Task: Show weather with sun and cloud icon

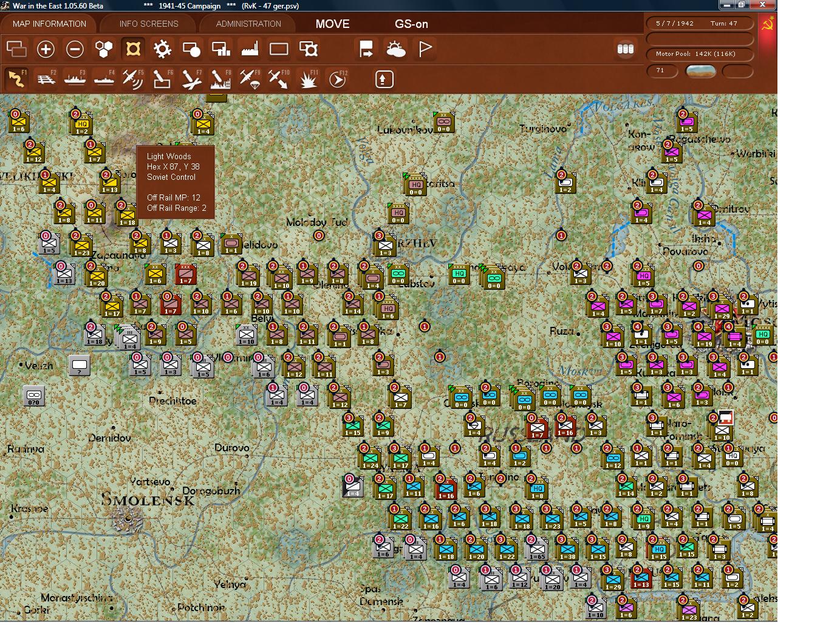Action: [x=395, y=49]
